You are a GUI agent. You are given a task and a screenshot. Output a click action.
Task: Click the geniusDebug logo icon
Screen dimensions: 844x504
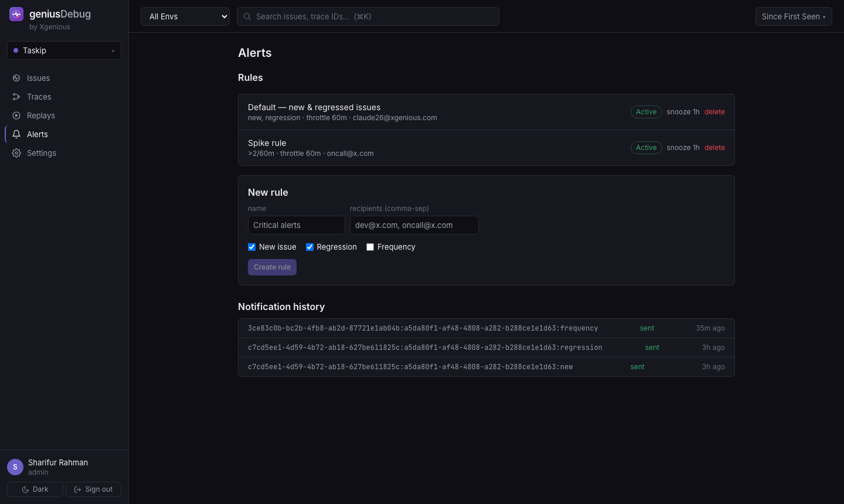16,14
